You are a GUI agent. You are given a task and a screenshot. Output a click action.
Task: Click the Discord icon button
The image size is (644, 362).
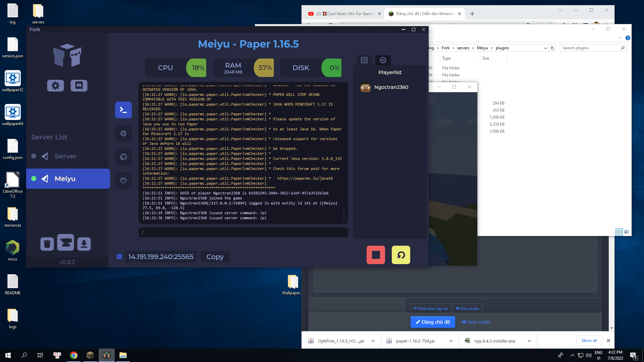click(x=79, y=86)
